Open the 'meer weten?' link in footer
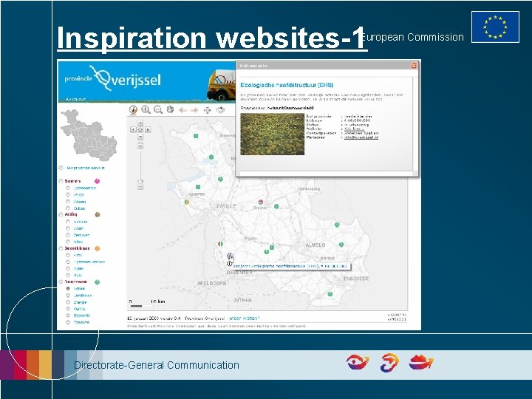Viewport: 532px width, 399px height. (245, 318)
